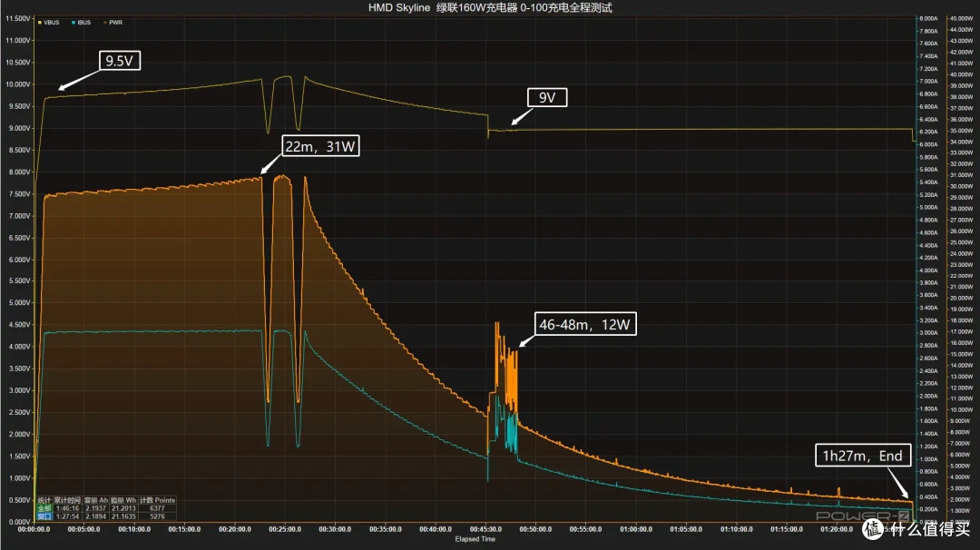Image resolution: width=980 pixels, height=550 pixels.
Task: Click the yellow VBUS legend color square
Action: (x=40, y=23)
